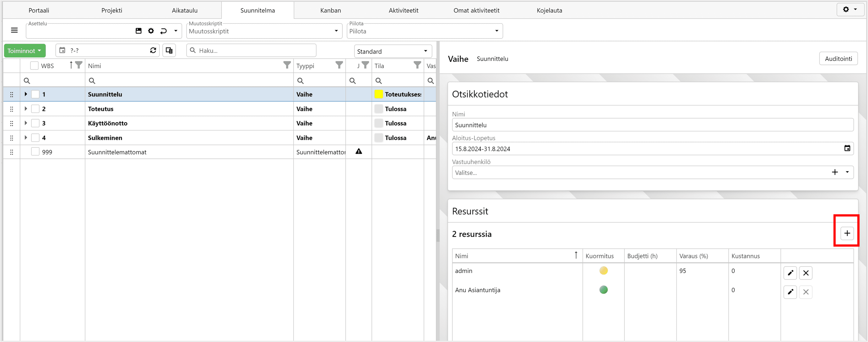Open the Standard view dropdown
Screen dimensions: 868x342
pyautogui.click(x=393, y=51)
